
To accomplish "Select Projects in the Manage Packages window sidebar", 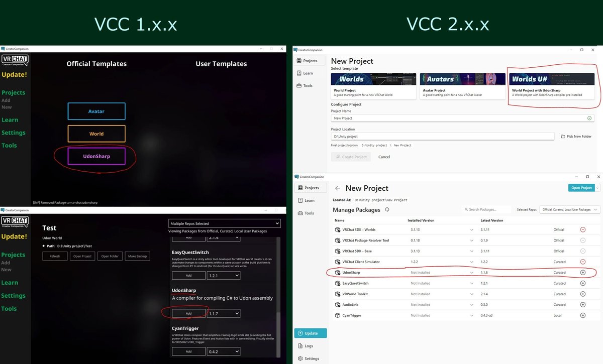I will pos(310,188).
